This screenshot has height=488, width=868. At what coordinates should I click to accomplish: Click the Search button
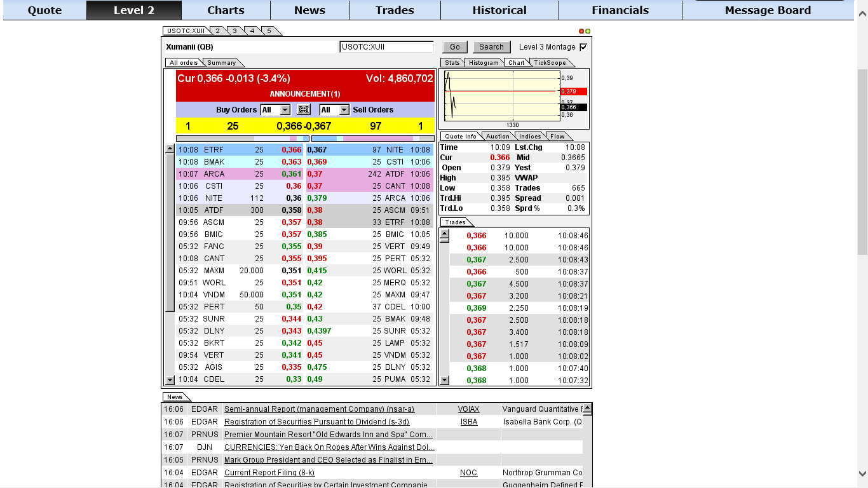point(491,47)
